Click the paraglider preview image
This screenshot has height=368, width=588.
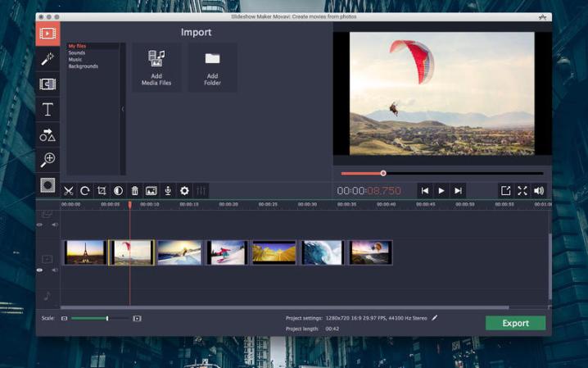[441, 93]
